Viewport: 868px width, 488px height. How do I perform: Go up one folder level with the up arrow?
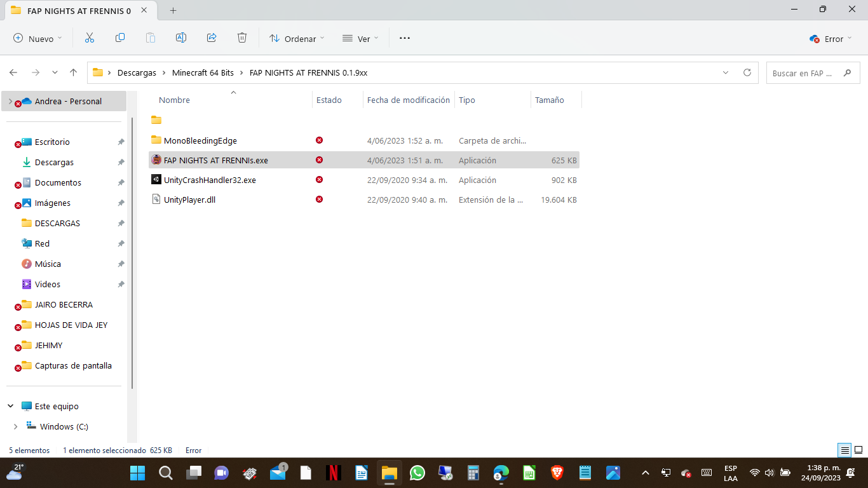[x=74, y=72]
